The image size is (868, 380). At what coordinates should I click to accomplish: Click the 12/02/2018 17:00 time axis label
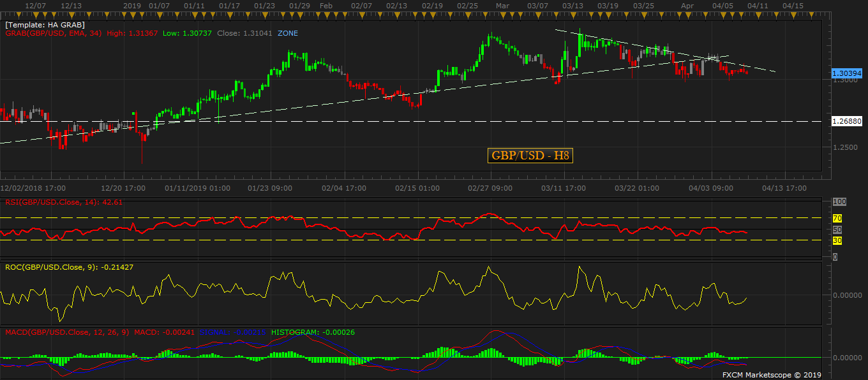click(33, 189)
